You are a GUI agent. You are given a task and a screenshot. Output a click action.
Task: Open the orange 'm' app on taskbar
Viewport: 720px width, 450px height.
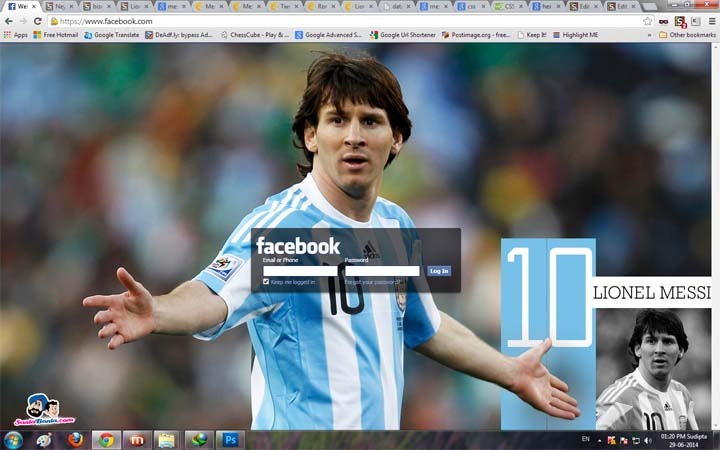[x=137, y=440]
